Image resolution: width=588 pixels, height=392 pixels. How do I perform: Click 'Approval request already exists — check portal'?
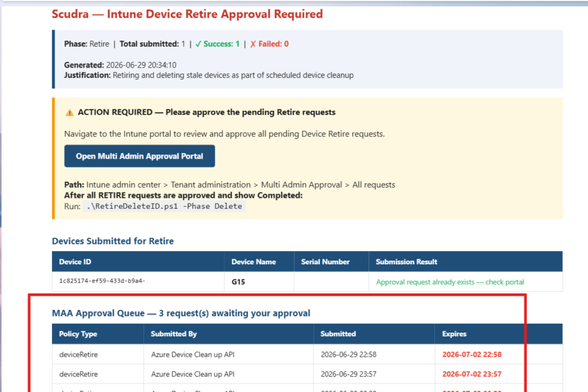pos(450,282)
